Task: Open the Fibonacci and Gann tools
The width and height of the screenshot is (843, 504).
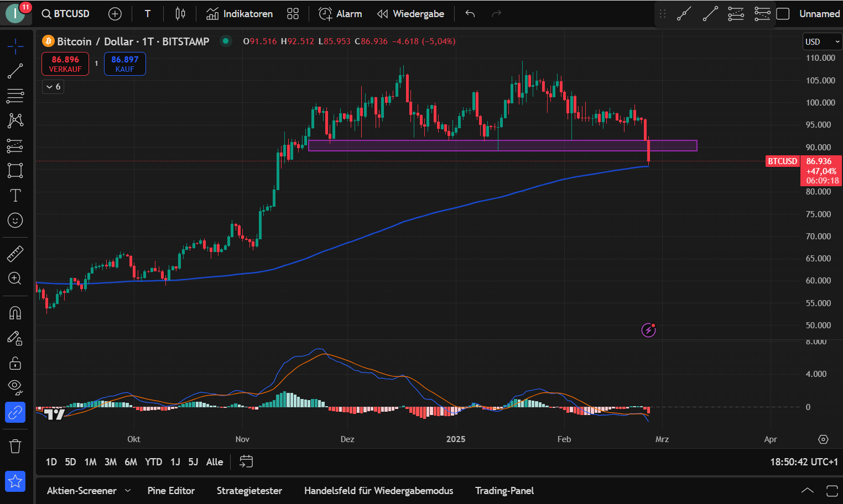Action: coord(15,96)
